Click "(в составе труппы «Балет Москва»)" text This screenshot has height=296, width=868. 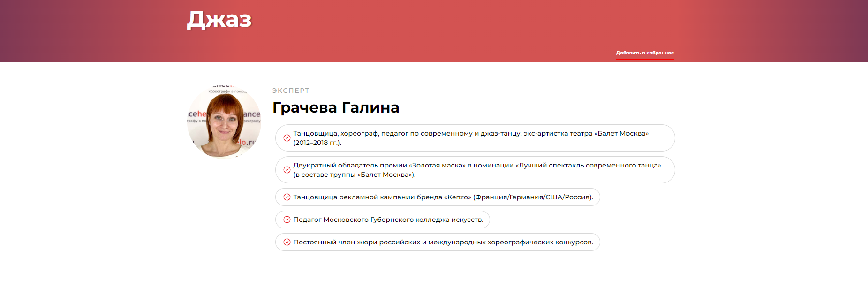pyautogui.click(x=354, y=175)
